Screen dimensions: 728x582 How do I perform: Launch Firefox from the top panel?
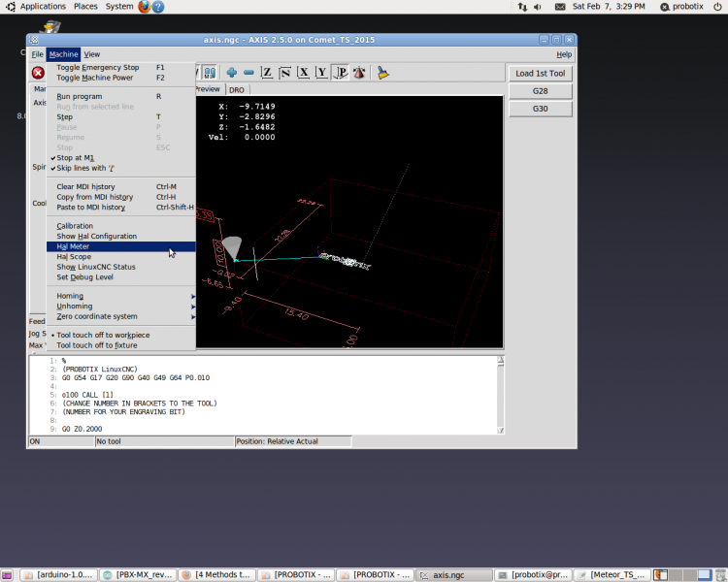(145, 7)
